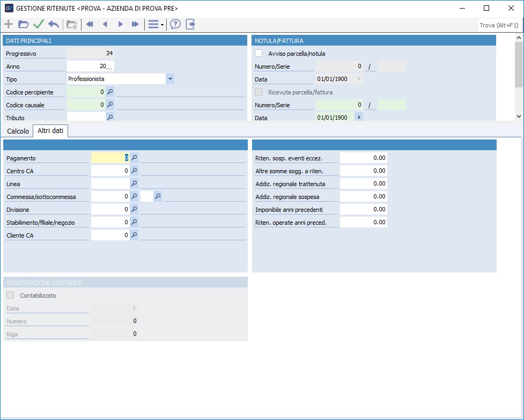This screenshot has height=420, width=524.
Task: Click lookup icon next to Pagamento field
Action: [x=134, y=158]
